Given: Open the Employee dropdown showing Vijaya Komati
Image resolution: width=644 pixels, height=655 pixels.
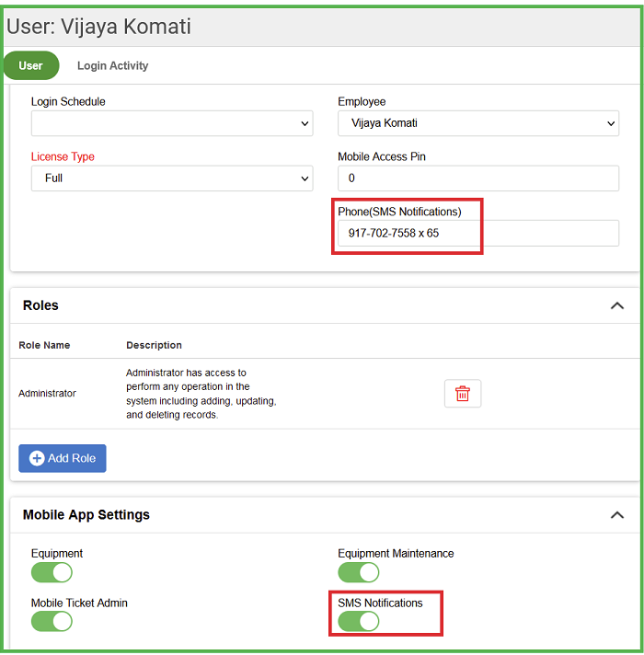Looking at the screenshot, I should [x=478, y=123].
